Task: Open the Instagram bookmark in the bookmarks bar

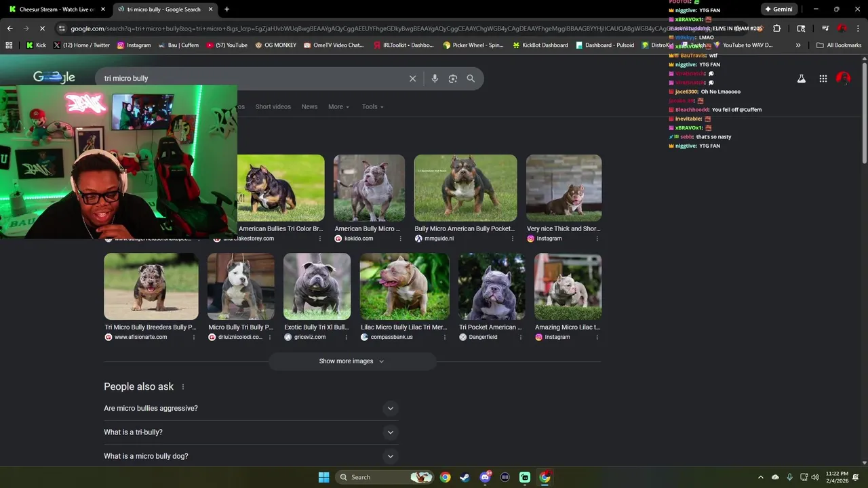Action: tap(134, 45)
